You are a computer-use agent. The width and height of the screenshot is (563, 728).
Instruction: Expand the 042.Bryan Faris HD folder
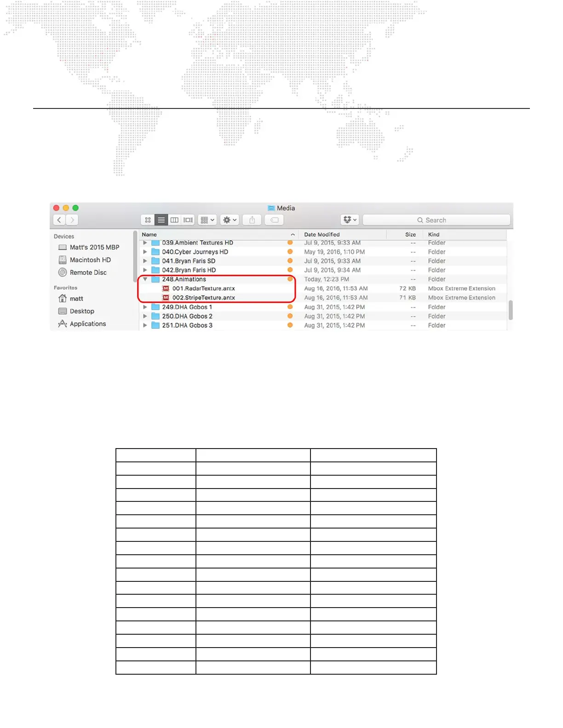tap(145, 270)
